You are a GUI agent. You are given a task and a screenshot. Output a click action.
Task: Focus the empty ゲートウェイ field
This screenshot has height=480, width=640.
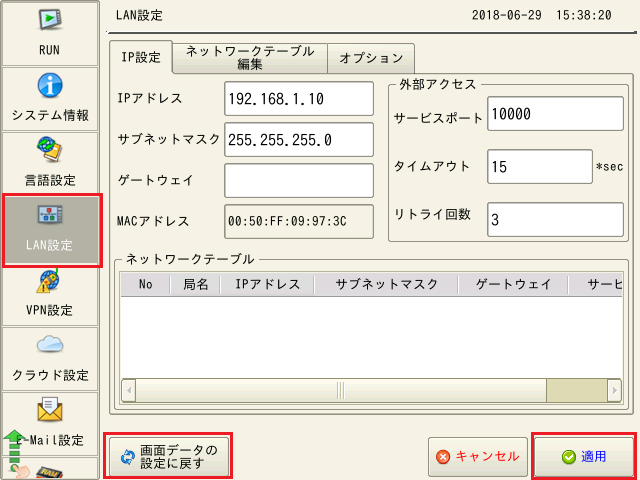click(298, 180)
